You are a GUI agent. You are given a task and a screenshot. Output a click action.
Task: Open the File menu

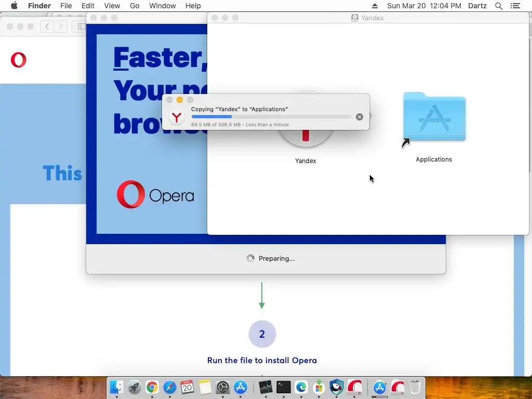pyautogui.click(x=66, y=6)
